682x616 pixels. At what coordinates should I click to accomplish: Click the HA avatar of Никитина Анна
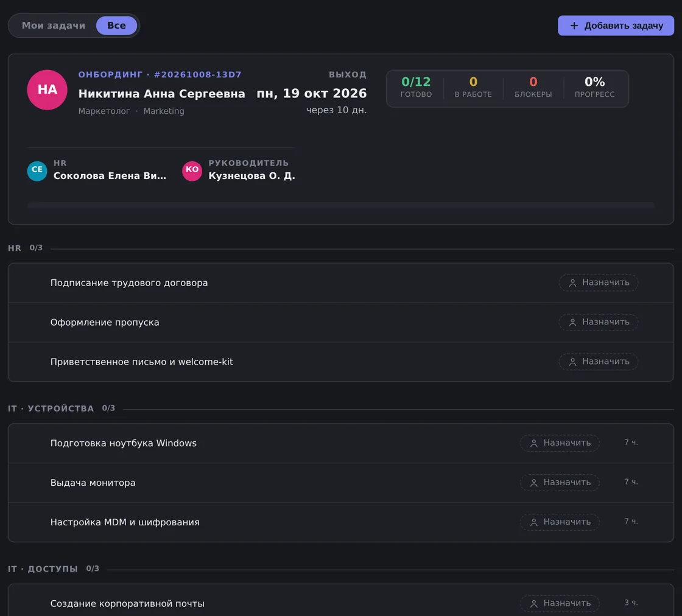coord(47,90)
